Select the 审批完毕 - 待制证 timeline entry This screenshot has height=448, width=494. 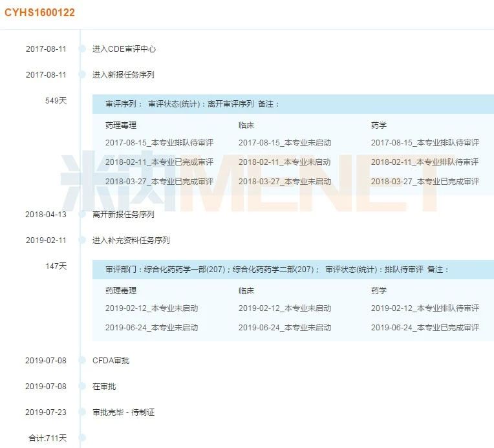[124, 412]
